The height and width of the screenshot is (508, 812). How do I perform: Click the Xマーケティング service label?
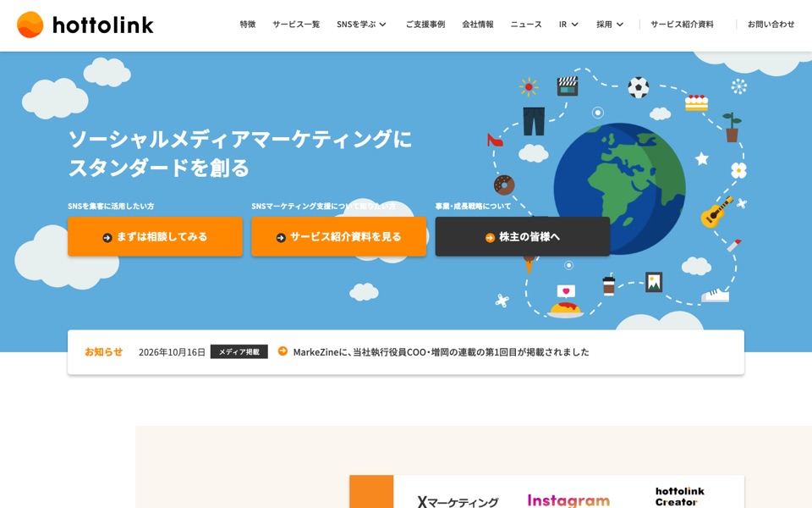[x=458, y=502]
